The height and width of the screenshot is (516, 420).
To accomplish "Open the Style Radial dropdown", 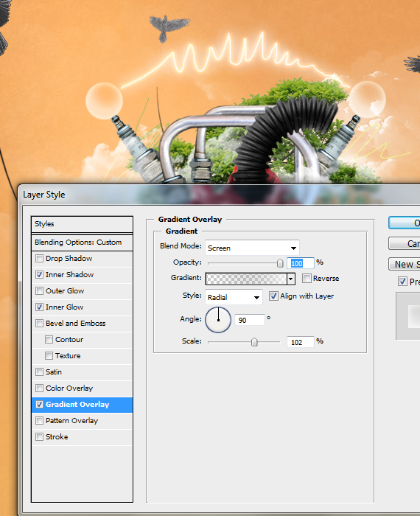I will coord(234,297).
